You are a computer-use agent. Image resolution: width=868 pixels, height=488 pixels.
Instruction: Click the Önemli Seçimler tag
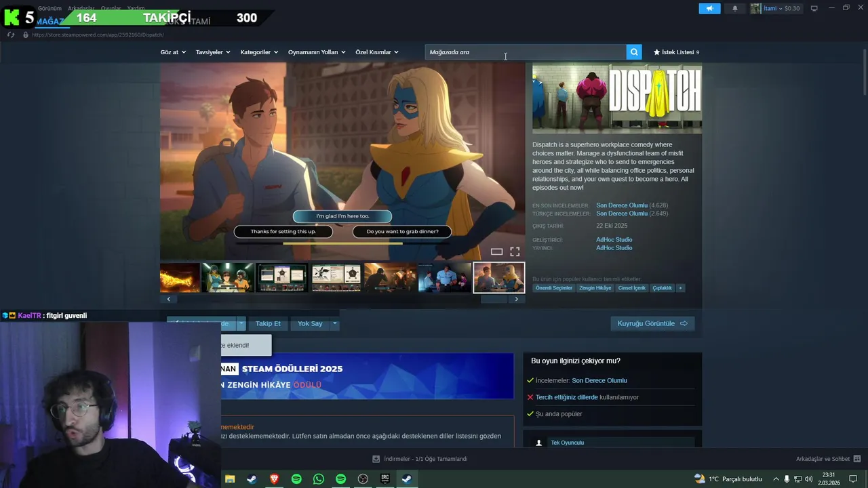click(x=554, y=288)
